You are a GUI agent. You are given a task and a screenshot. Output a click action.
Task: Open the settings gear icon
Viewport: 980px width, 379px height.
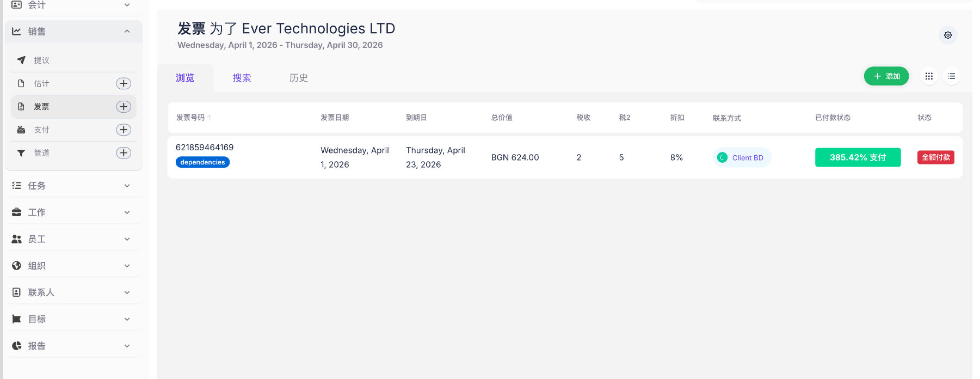point(947,35)
